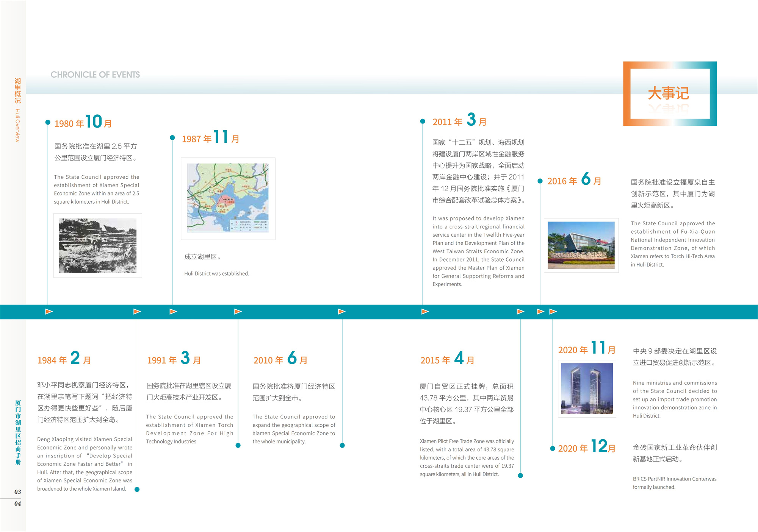Click page number 04
This screenshot has height=532, width=758.
[17, 504]
